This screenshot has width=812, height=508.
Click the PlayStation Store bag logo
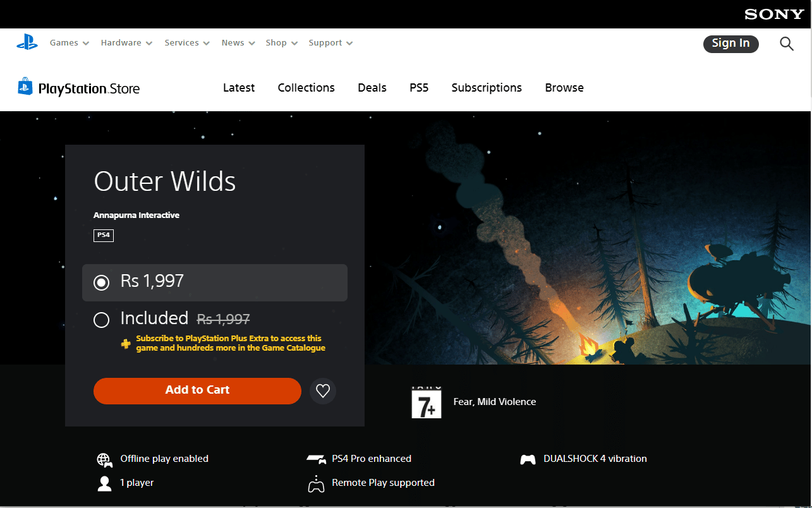click(25, 87)
